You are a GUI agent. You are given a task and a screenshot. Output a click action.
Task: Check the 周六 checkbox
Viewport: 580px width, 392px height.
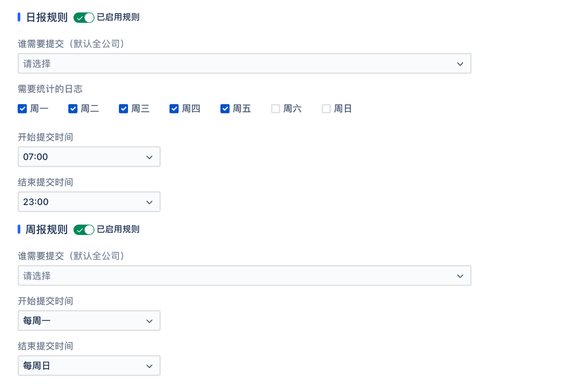(275, 109)
